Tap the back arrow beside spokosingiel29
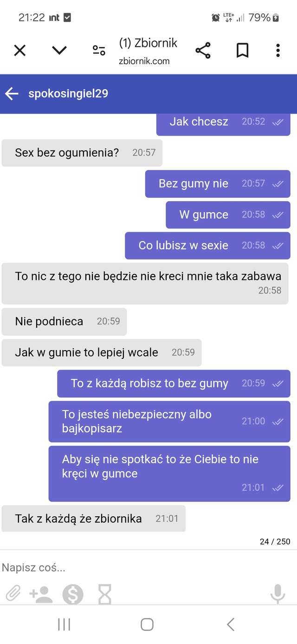Screen dimensions: 297x644 click(x=12, y=94)
